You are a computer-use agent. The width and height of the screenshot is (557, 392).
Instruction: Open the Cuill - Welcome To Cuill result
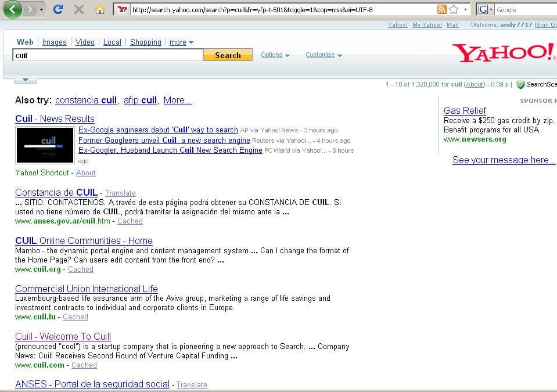(63, 336)
